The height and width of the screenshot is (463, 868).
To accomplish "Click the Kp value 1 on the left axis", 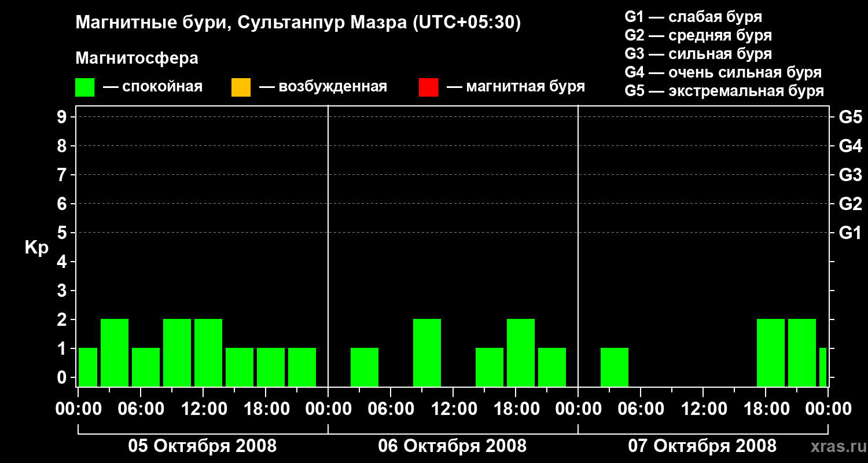I will point(63,348).
